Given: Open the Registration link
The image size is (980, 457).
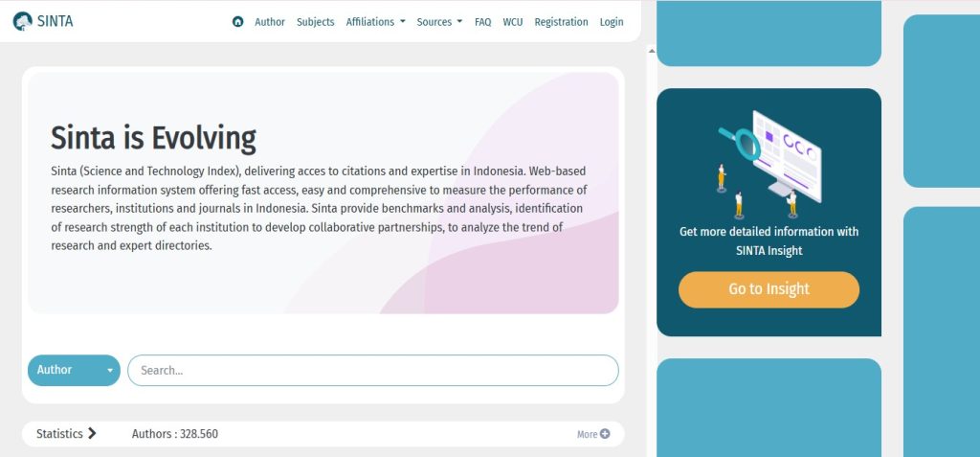Looking at the screenshot, I should coord(561,22).
